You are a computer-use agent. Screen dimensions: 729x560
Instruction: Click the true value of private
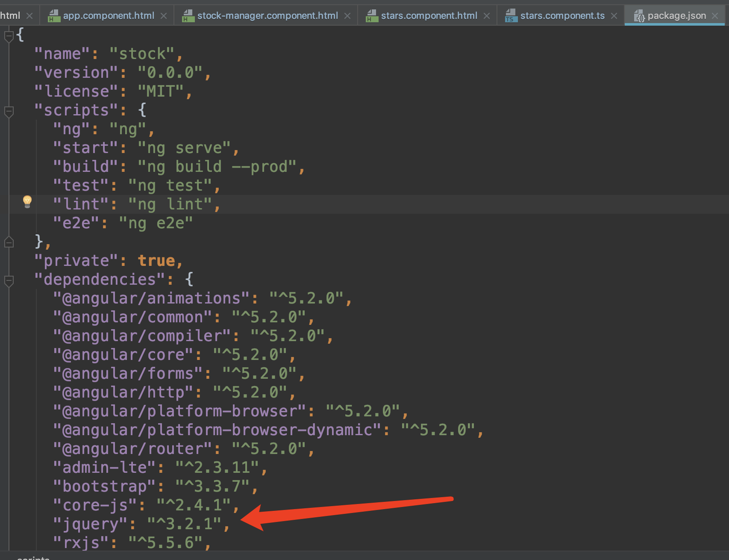click(x=156, y=261)
